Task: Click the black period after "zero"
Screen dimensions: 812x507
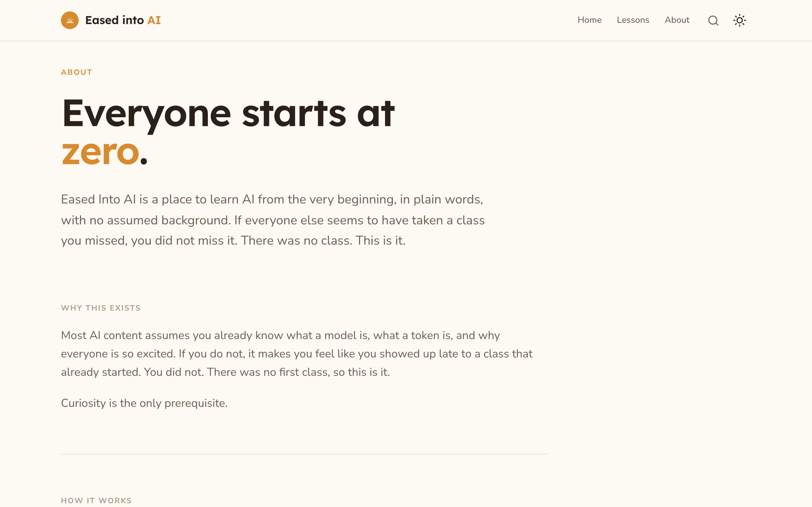Action: (x=144, y=161)
